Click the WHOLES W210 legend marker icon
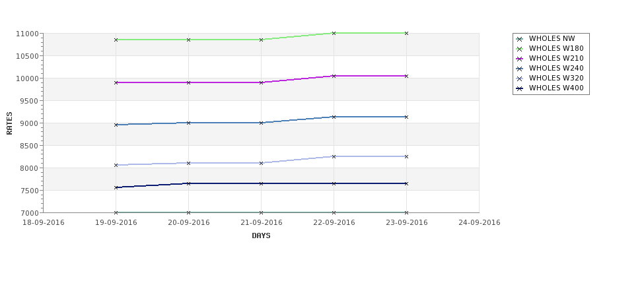Viewport: 644px width, 283px height. pyautogui.click(x=520, y=59)
